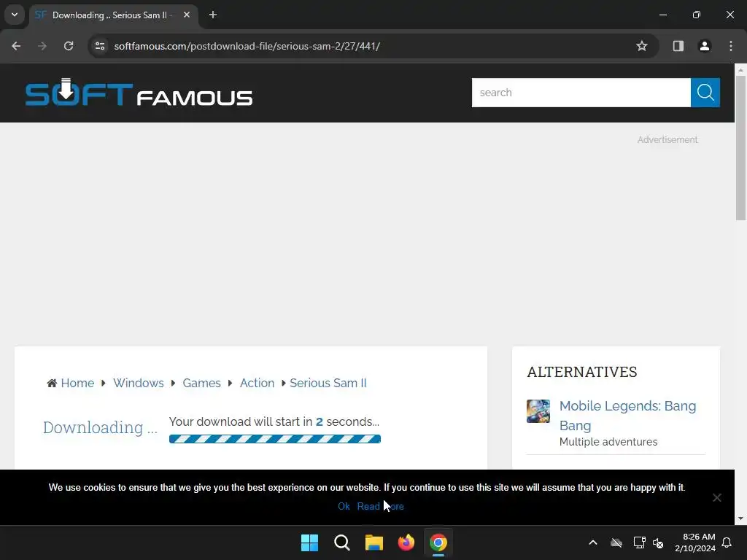Click "Your download will start in" text
Viewport: 747px width, 560px height.
(x=241, y=422)
